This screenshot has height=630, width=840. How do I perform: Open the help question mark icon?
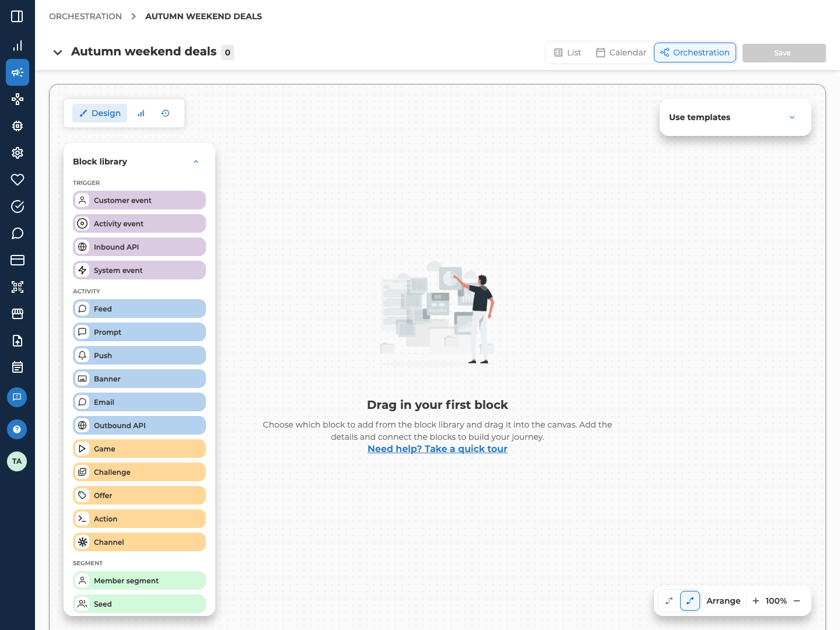tap(17, 429)
